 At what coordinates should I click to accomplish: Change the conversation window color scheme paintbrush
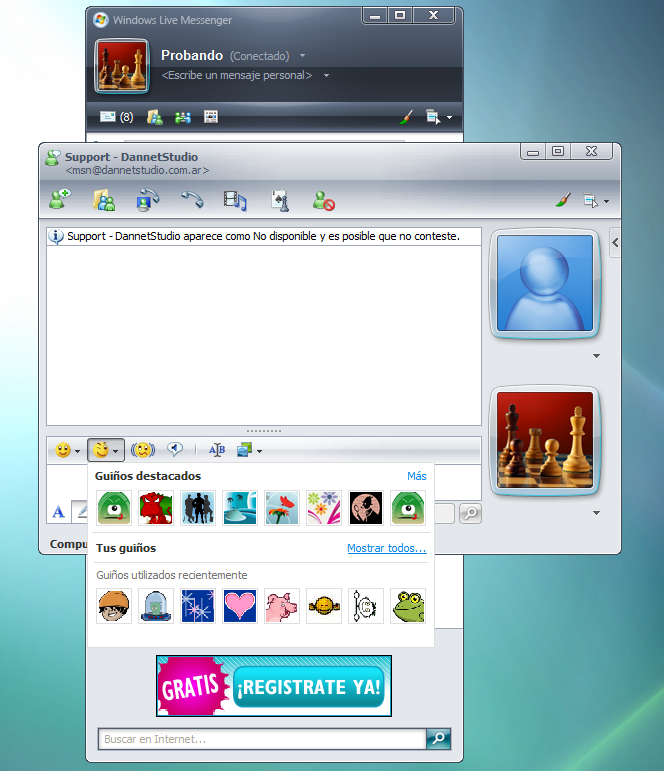(563, 200)
